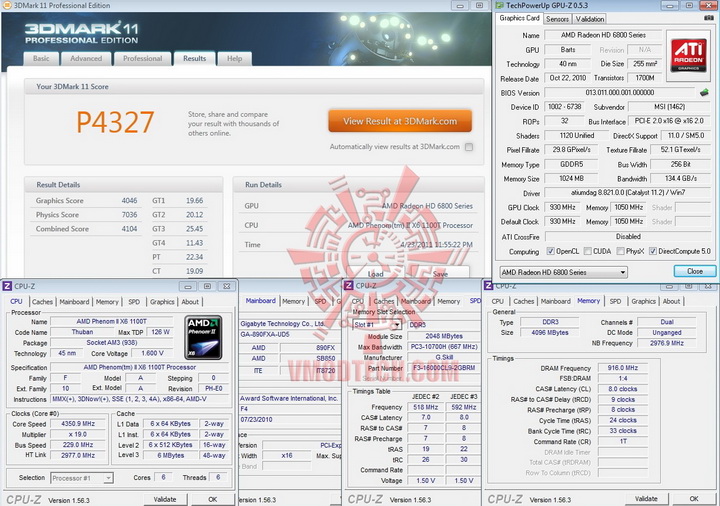Toggle automatically view results at 3DMark.com
This screenshot has width=720, height=506.
click(x=469, y=147)
